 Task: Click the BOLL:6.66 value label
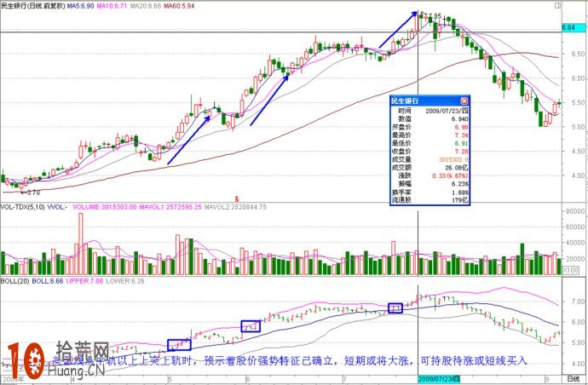tap(47, 281)
